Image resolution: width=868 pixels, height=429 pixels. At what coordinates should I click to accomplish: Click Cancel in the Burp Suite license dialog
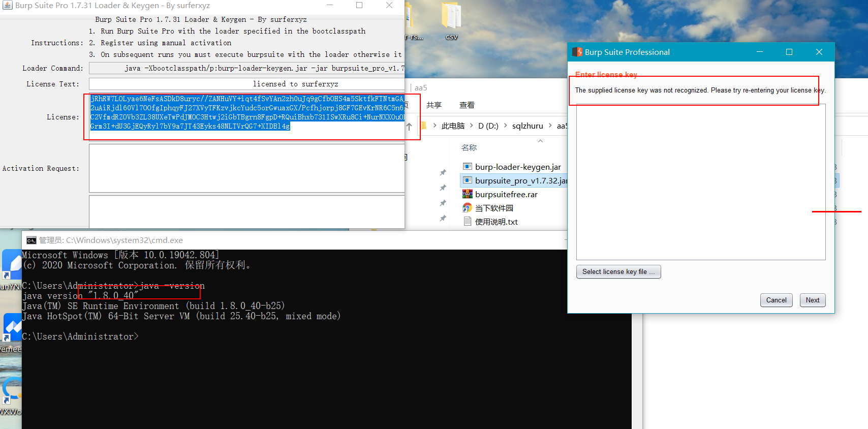(776, 300)
